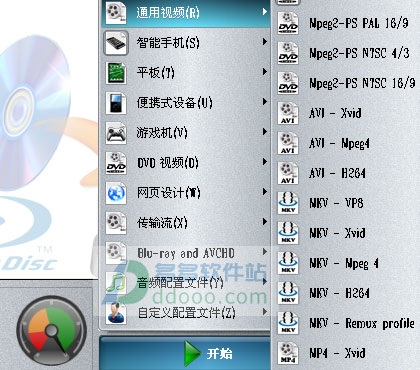
Task: Pick the MKV - VP8 profile
Action: [x=345, y=203]
